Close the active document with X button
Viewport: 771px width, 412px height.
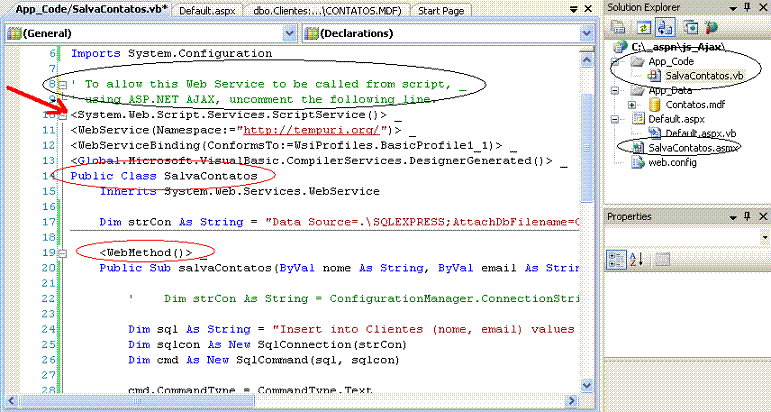[x=588, y=9]
